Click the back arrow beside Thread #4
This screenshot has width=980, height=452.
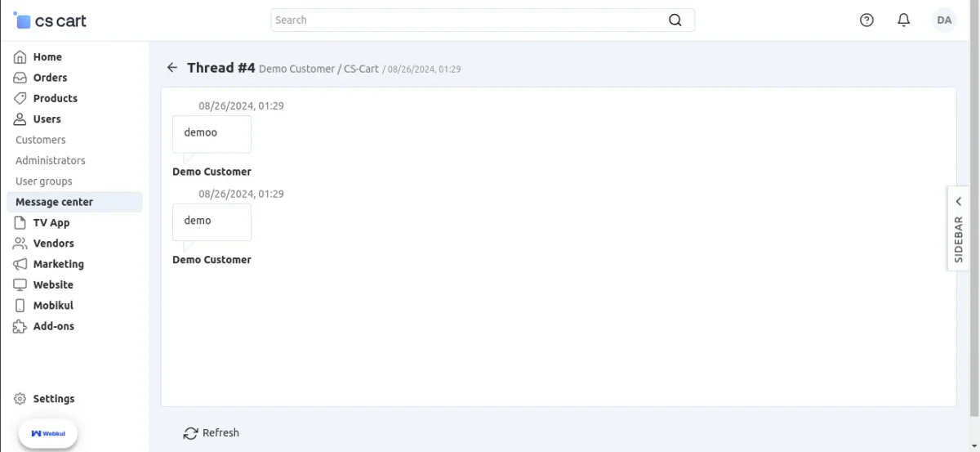coord(171,68)
